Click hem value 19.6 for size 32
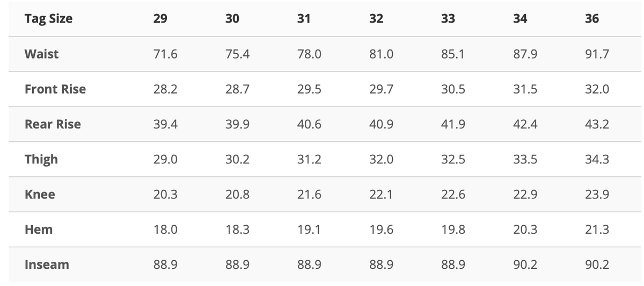Screen dimensions: 644x286 click(x=381, y=230)
